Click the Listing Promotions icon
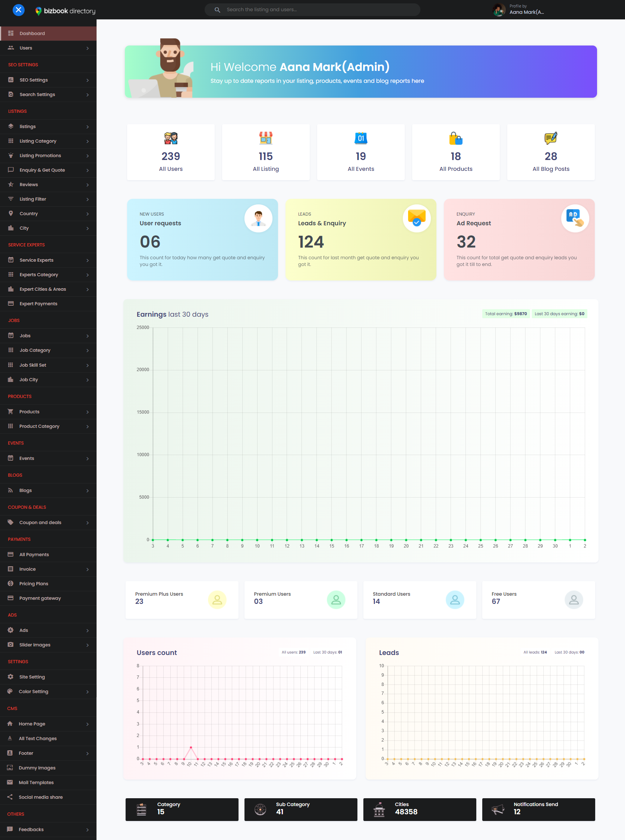 point(11,155)
